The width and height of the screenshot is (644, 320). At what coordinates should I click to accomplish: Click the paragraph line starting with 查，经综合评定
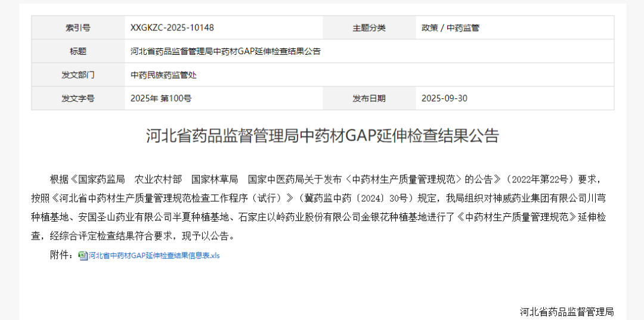tap(134, 237)
